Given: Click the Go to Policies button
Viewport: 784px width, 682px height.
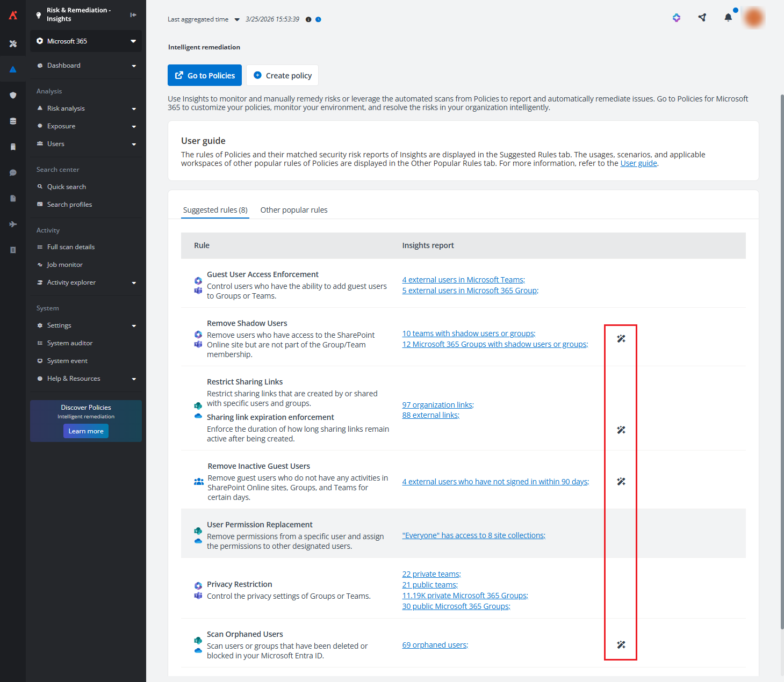Looking at the screenshot, I should (x=204, y=75).
